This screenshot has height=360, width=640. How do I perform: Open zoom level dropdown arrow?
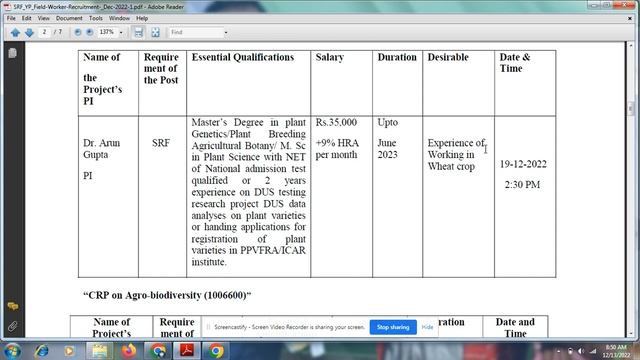click(x=121, y=32)
